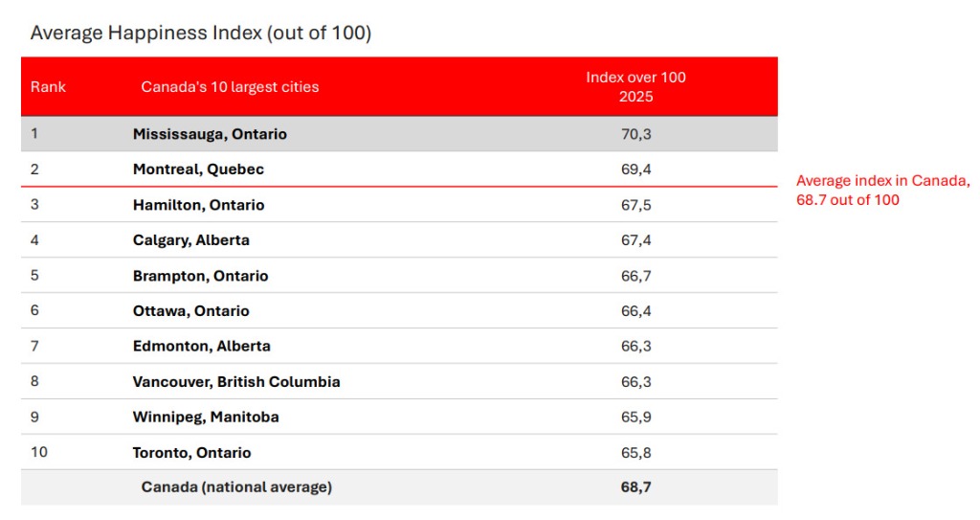Click the bold 68,7 national average value

635,487
